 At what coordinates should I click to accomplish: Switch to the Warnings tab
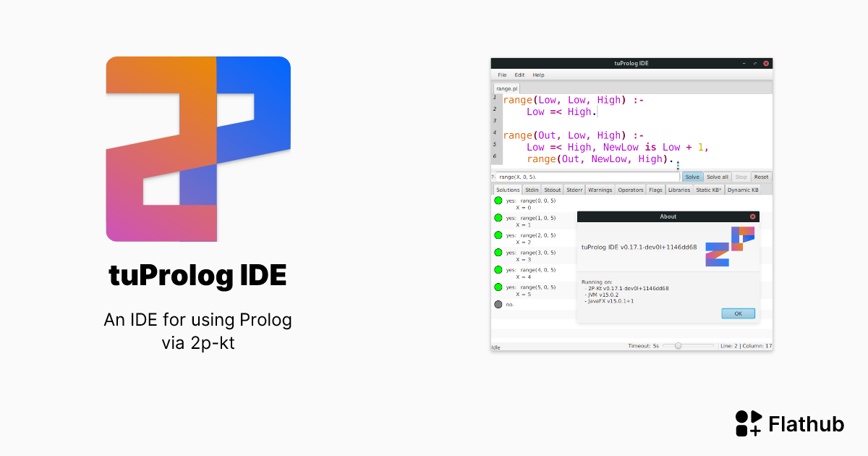pos(600,189)
